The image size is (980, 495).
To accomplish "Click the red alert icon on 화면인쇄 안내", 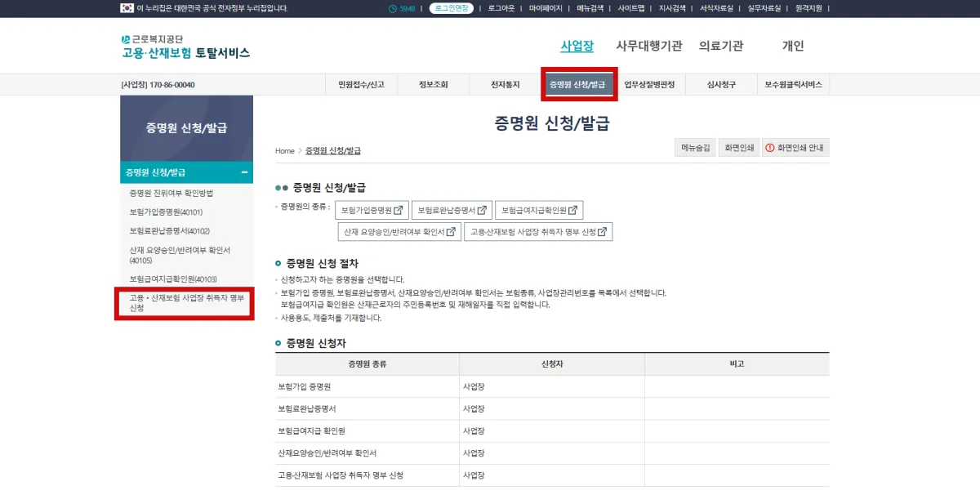I will click(x=769, y=148).
